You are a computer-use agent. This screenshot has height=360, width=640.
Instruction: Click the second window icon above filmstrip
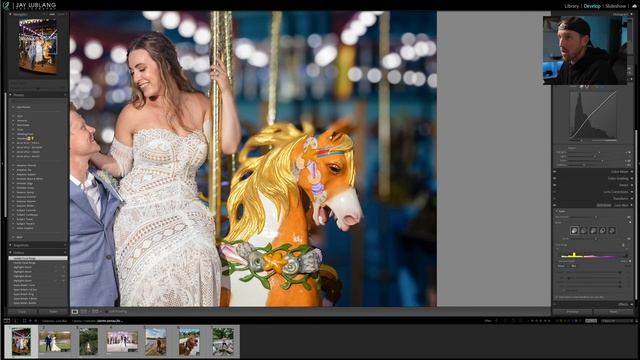pyautogui.click(x=16, y=321)
